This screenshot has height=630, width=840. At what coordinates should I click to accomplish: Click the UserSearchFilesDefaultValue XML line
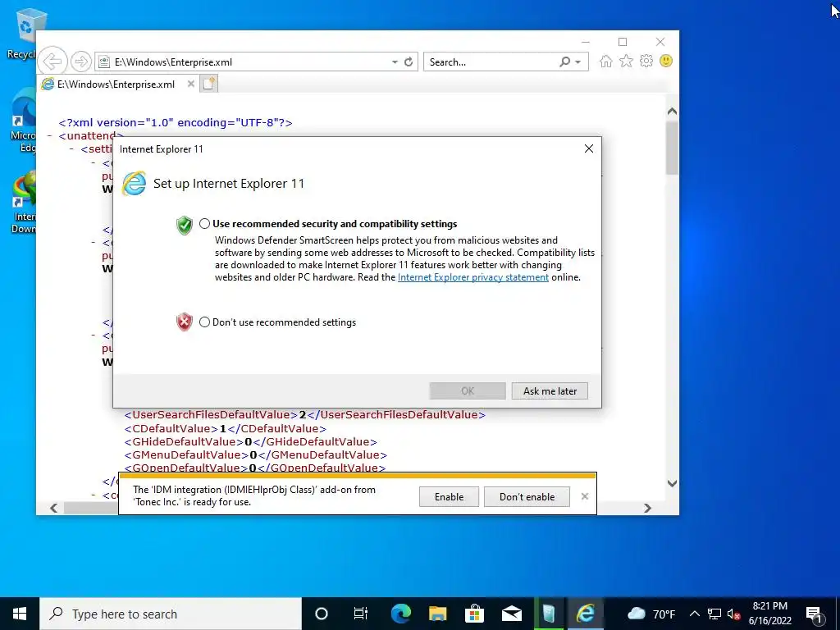tap(305, 414)
